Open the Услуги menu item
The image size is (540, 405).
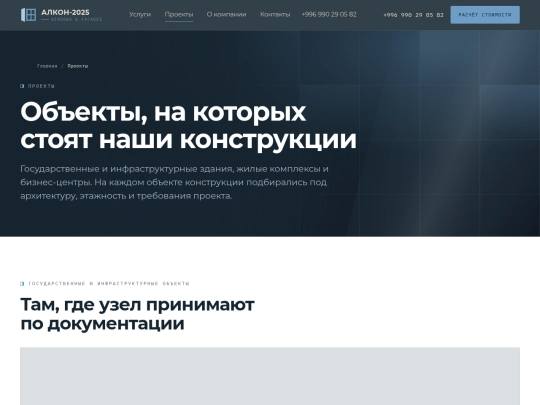140,14
